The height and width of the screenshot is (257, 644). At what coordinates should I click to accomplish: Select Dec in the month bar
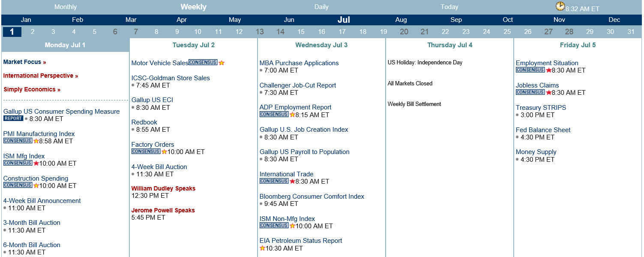point(614,20)
